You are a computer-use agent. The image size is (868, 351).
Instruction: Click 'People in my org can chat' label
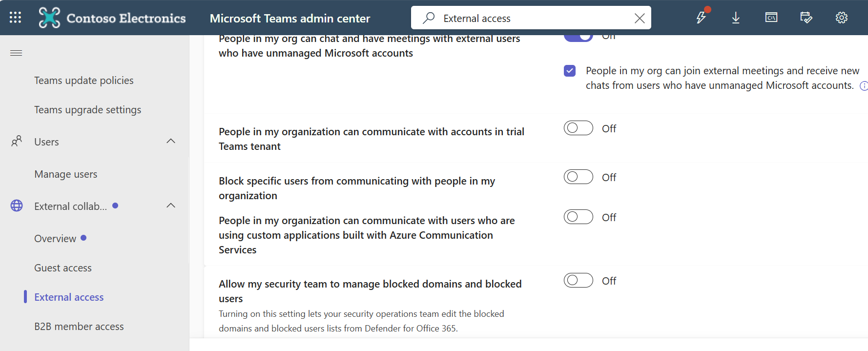point(370,47)
